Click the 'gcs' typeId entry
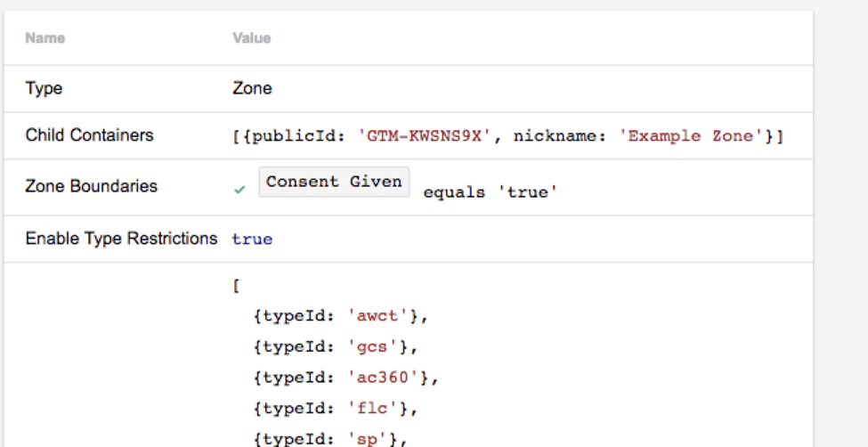The width and height of the screenshot is (868, 447). (x=336, y=347)
